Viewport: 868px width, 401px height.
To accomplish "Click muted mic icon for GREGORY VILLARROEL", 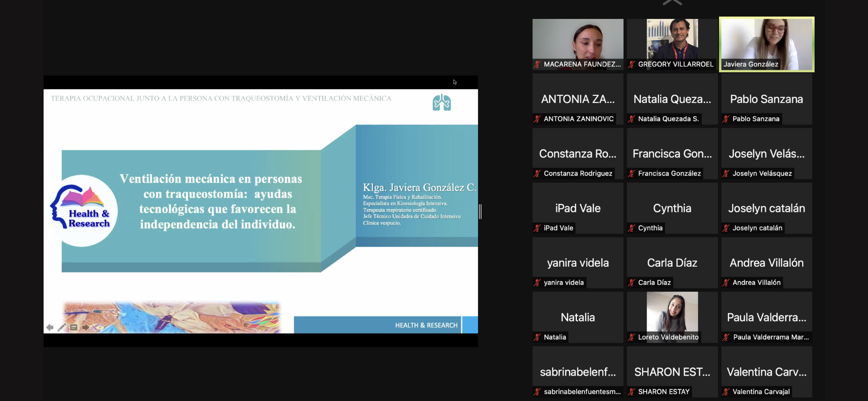I will click(x=632, y=64).
